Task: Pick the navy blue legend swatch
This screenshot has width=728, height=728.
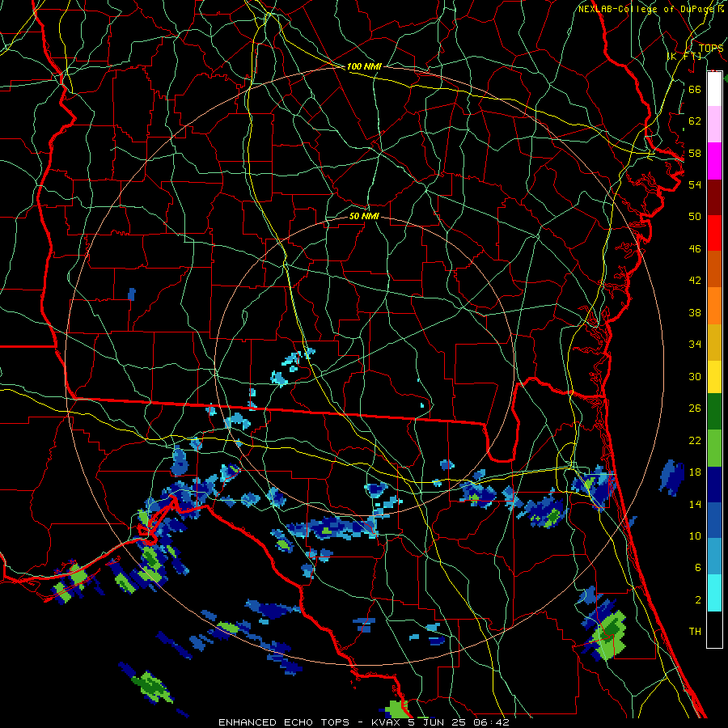Action: coord(714,485)
